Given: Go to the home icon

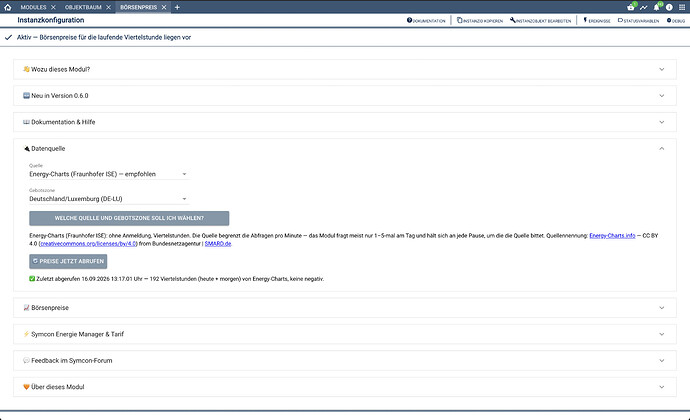Looking at the screenshot, I should 7,7.
